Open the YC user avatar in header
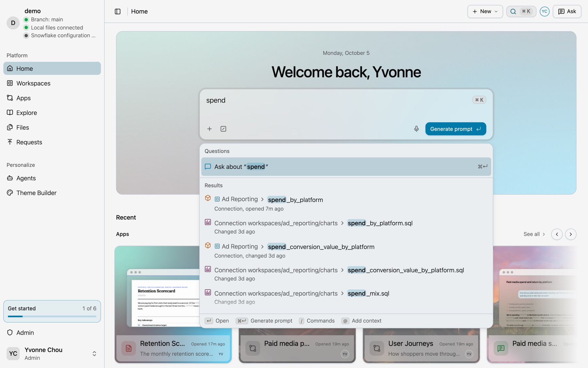Viewport: 588px width, 368px height. coord(544,11)
